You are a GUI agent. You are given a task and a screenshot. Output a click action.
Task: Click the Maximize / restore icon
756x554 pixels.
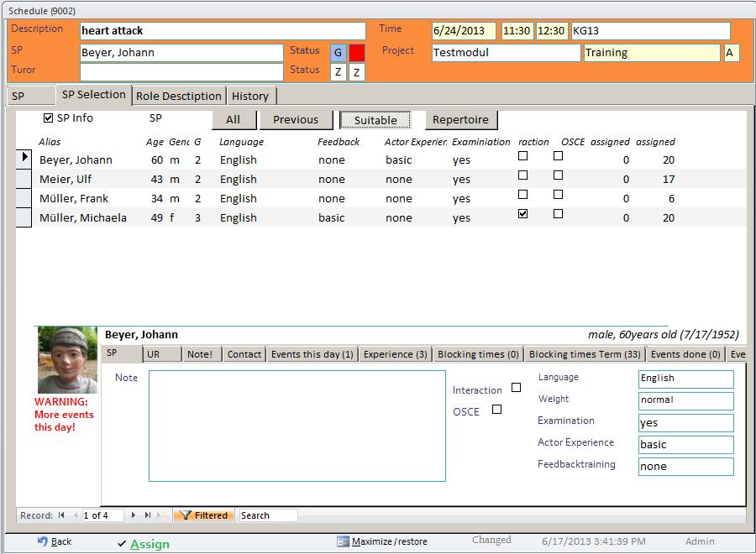343,541
